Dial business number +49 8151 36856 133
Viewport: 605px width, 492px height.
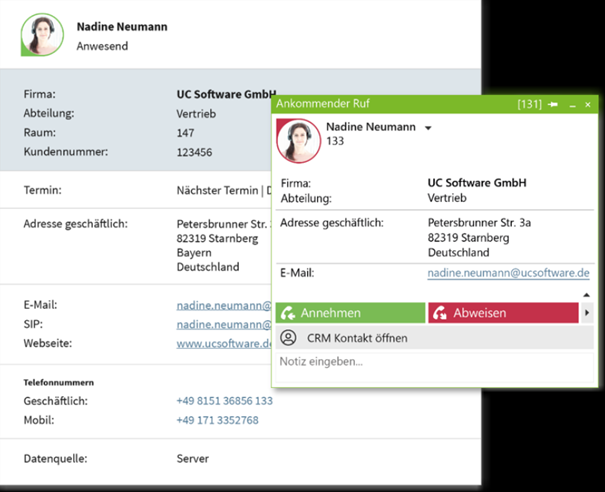coord(225,401)
